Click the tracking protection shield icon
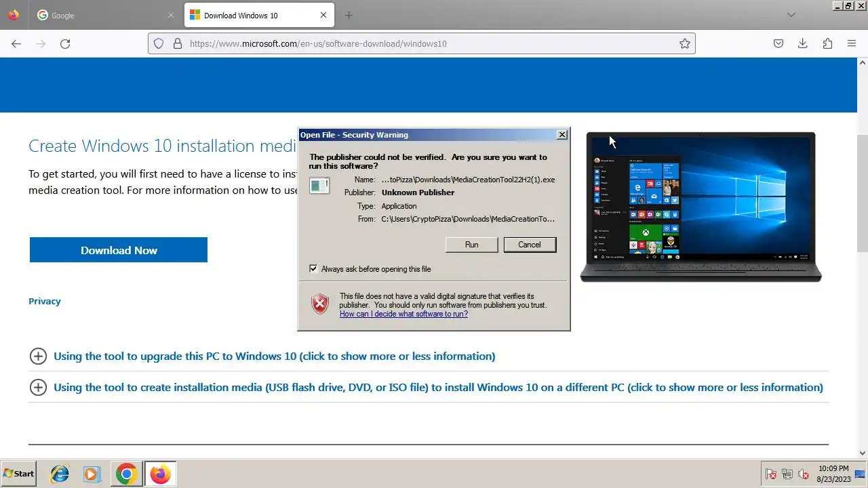The height and width of the screenshot is (488, 868). click(x=159, y=43)
